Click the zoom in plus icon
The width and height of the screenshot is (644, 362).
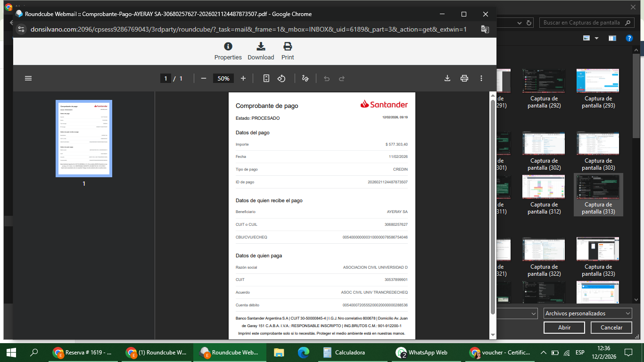(243, 78)
